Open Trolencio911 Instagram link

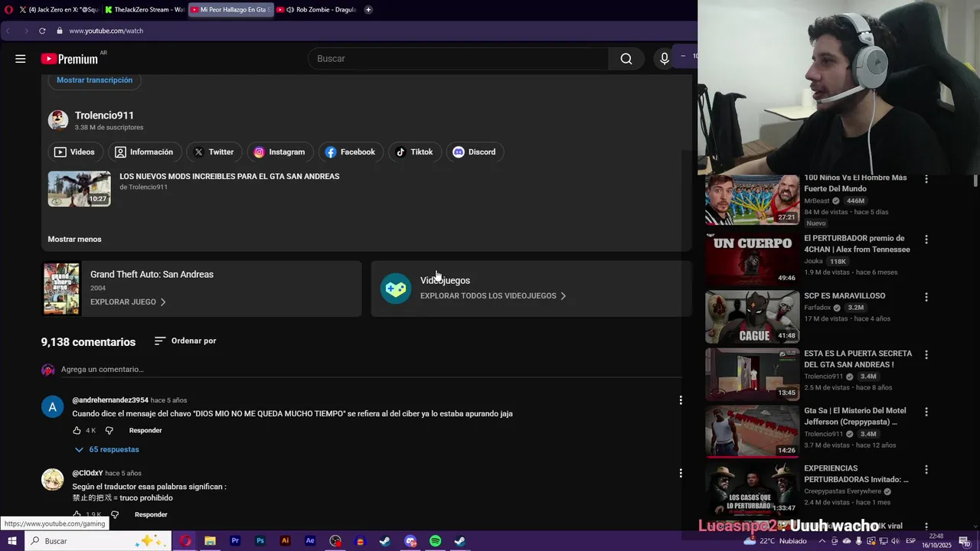(279, 152)
